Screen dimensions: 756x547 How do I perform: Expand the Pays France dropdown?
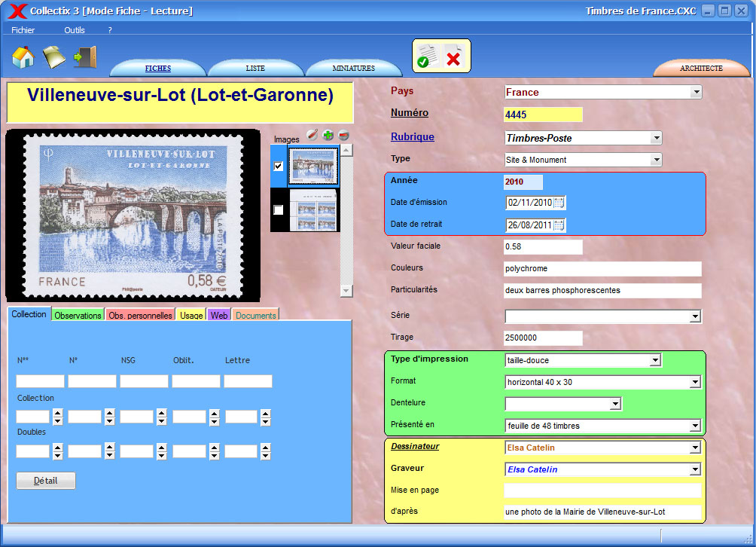[696, 92]
